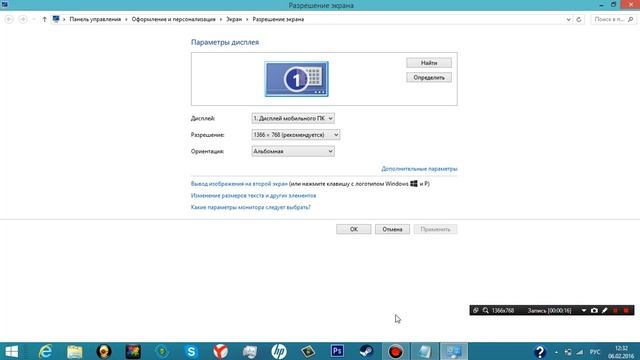Click the Отмена button
The height and width of the screenshot is (360, 640).
pos(392,229)
